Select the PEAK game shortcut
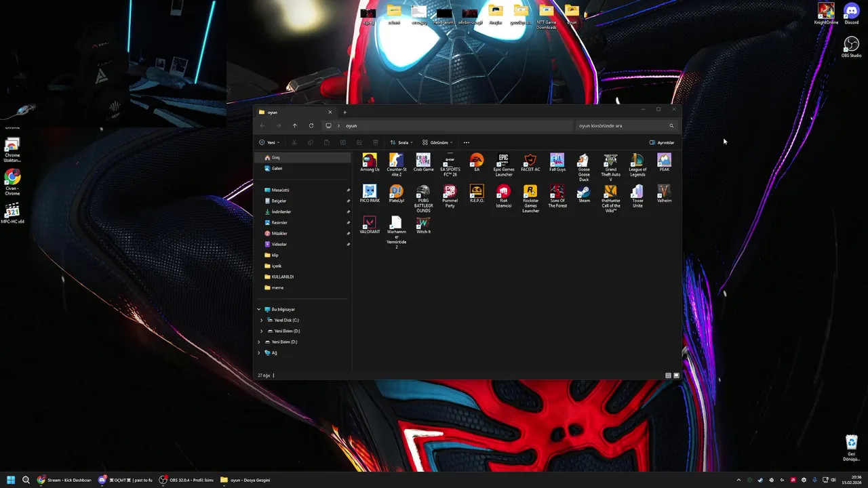The width and height of the screenshot is (868, 488). click(664, 163)
